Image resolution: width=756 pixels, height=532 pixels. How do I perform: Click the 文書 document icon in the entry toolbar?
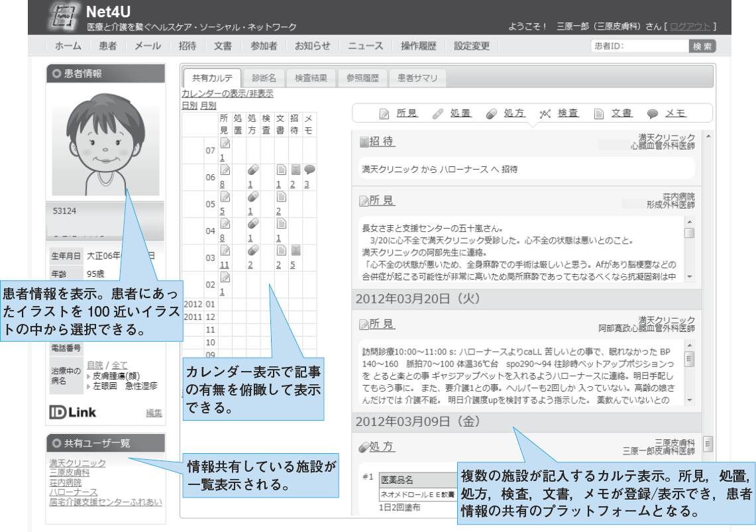click(x=599, y=114)
